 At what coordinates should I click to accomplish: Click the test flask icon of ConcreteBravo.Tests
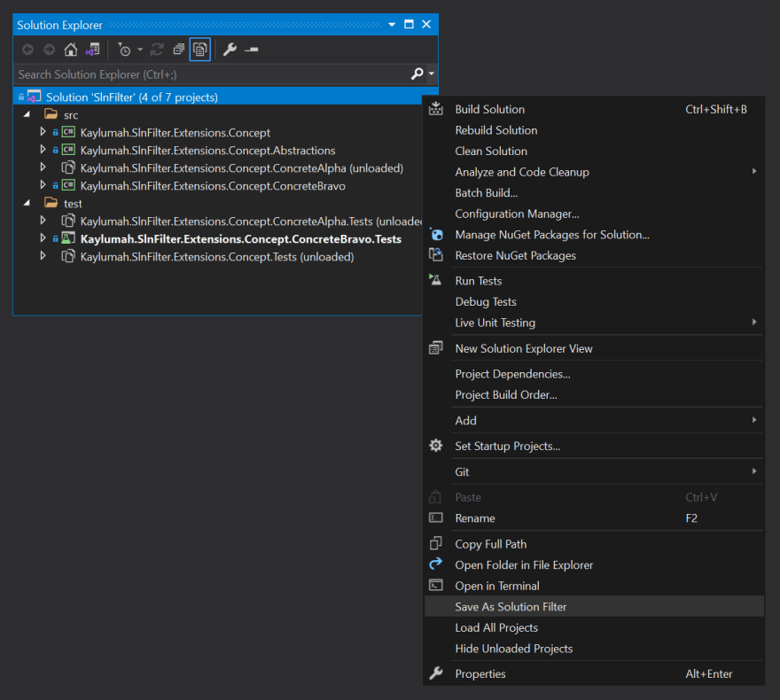point(68,238)
